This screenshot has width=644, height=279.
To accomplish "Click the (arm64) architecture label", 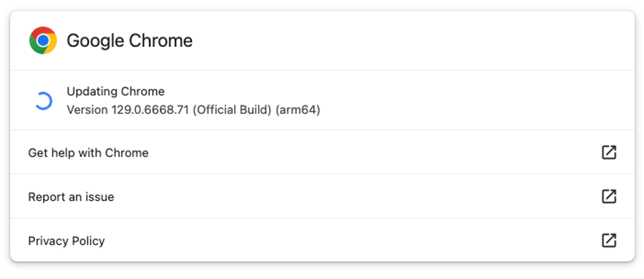I will (x=297, y=109).
